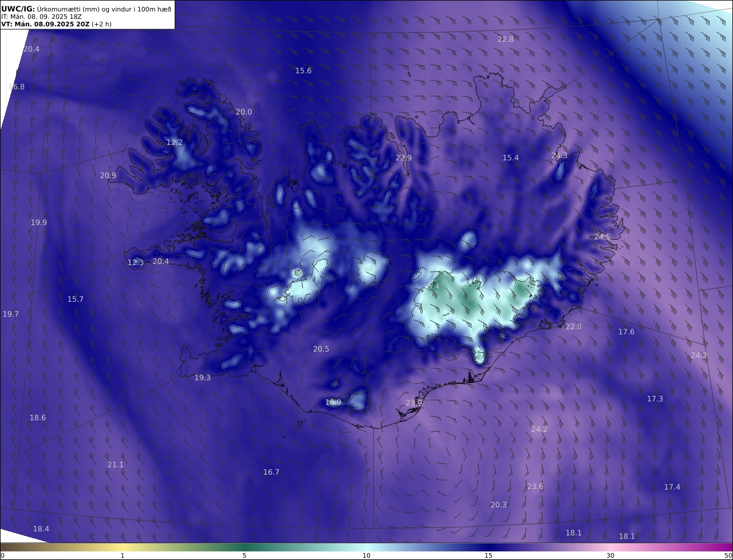Click the 21.1 value label
Screen dimensions: 733x560
point(116,465)
